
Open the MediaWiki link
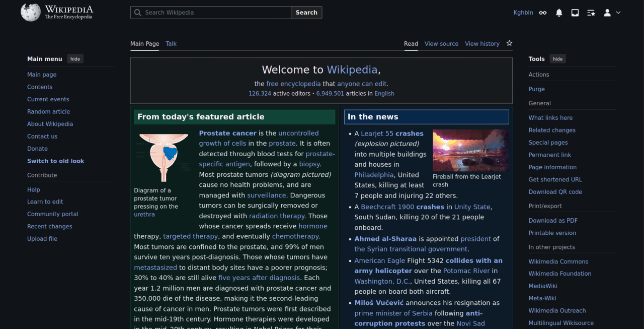pyautogui.click(x=543, y=286)
